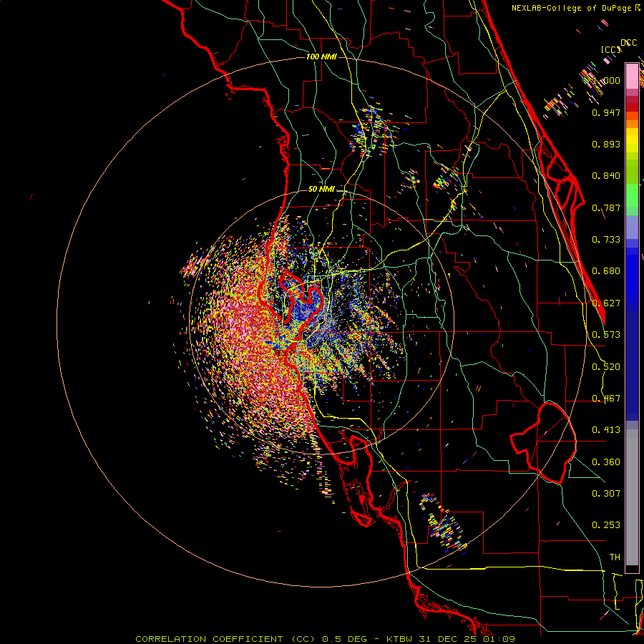
Task: Click the 0.467 color scale value
Action: point(606,399)
